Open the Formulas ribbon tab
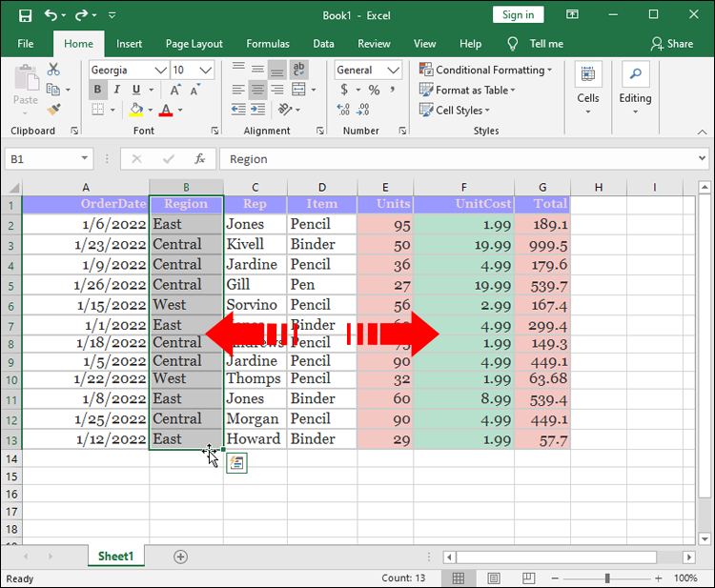Image resolution: width=715 pixels, height=588 pixels. [x=268, y=44]
